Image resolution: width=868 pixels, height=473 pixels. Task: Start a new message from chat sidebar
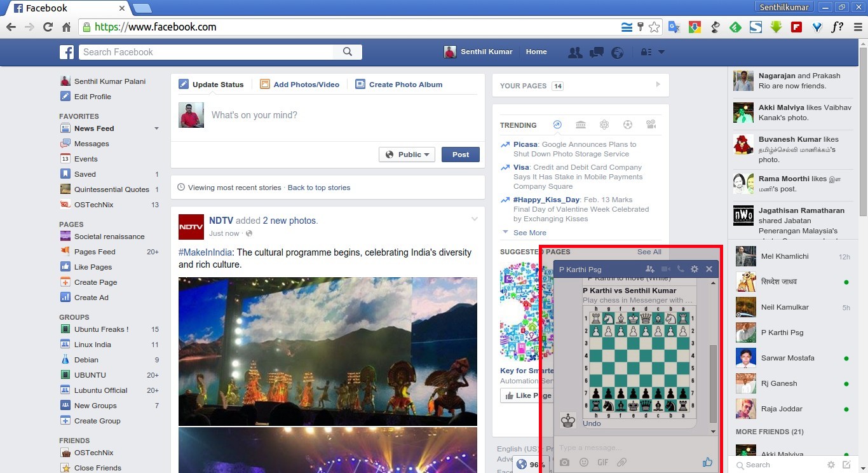coord(846,465)
